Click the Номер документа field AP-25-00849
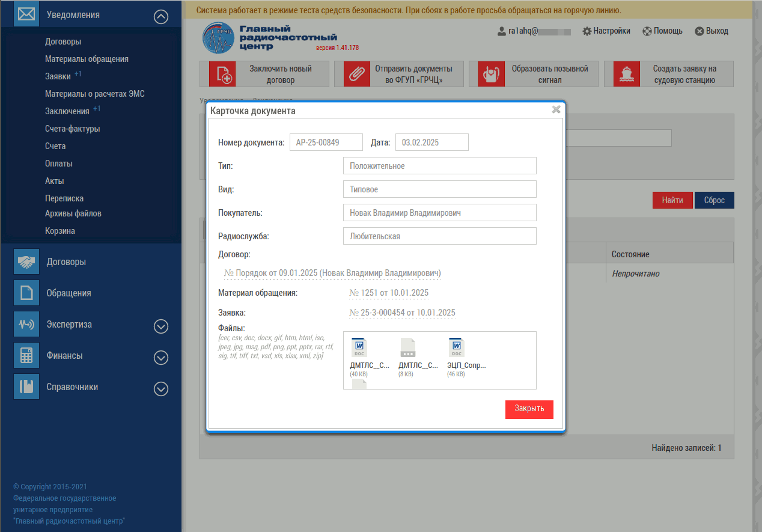Image resolution: width=762 pixels, height=532 pixels. coord(326,142)
